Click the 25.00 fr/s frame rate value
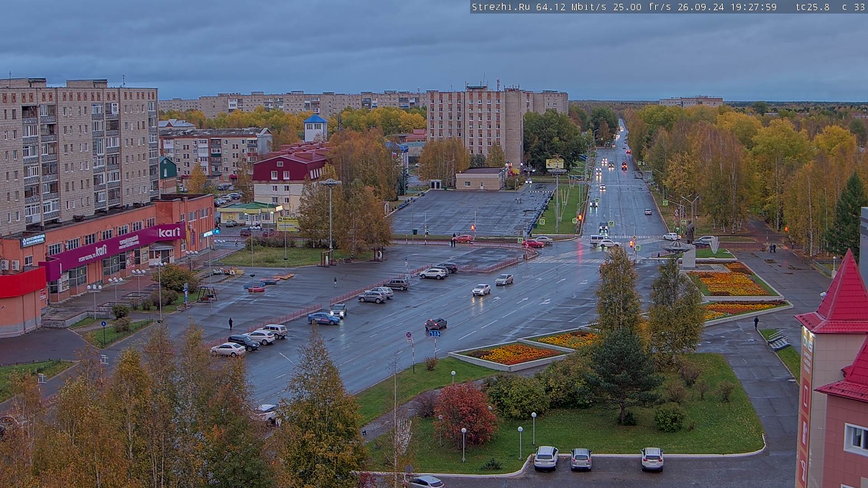Image resolution: width=868 pixels, height=488 pixels. click(646, 7)
